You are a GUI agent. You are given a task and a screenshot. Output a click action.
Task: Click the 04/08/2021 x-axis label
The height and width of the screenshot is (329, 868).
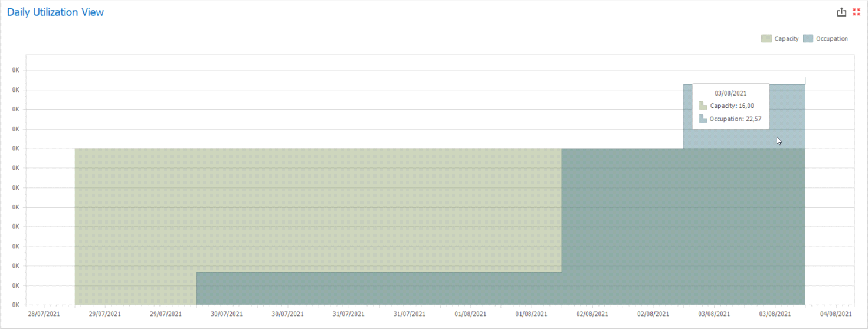(836, 314)
